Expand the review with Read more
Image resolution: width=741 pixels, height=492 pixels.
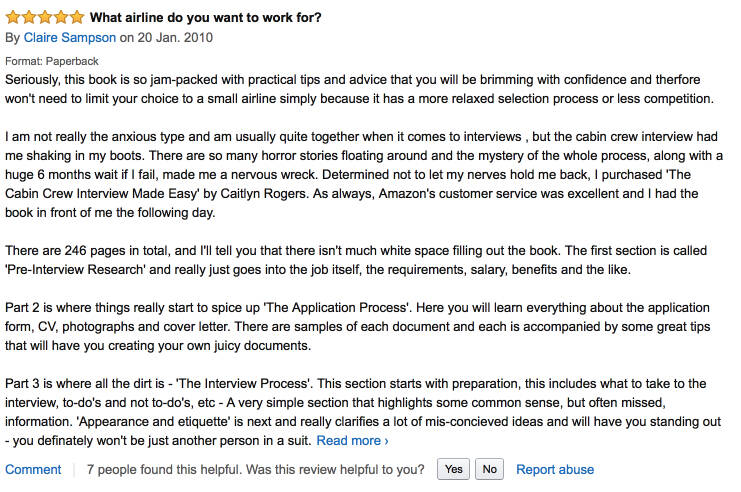(x=352, y=440)
